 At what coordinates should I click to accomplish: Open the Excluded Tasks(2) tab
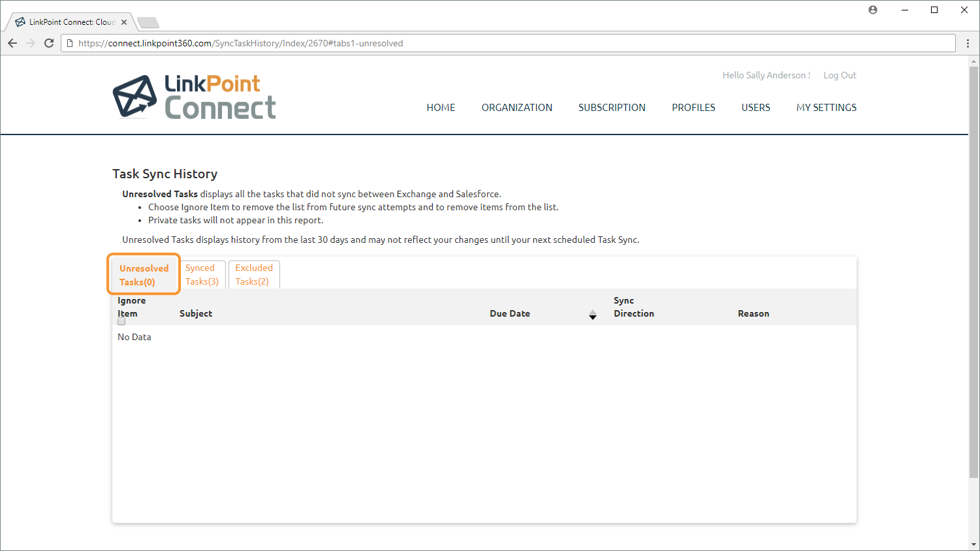point(254,275)
